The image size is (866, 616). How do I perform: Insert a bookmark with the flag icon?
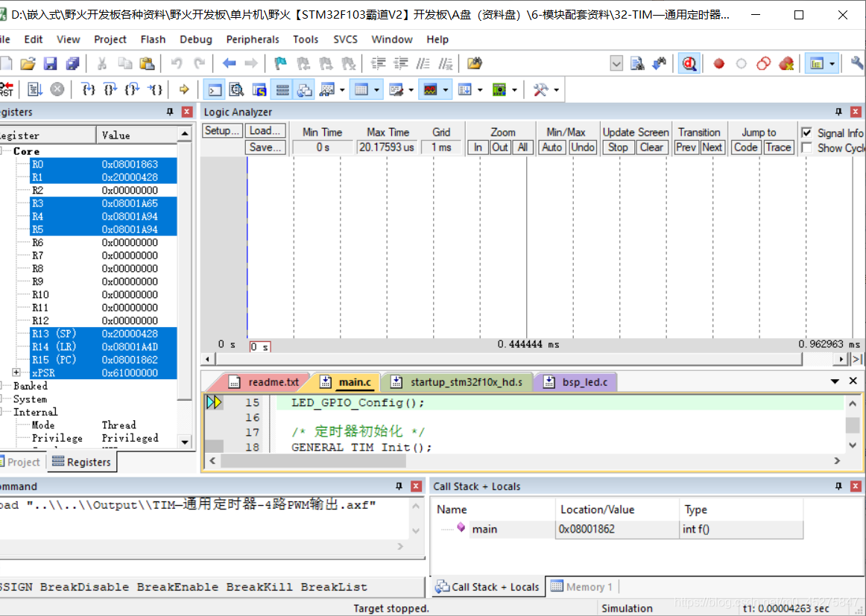click(280, 63)
